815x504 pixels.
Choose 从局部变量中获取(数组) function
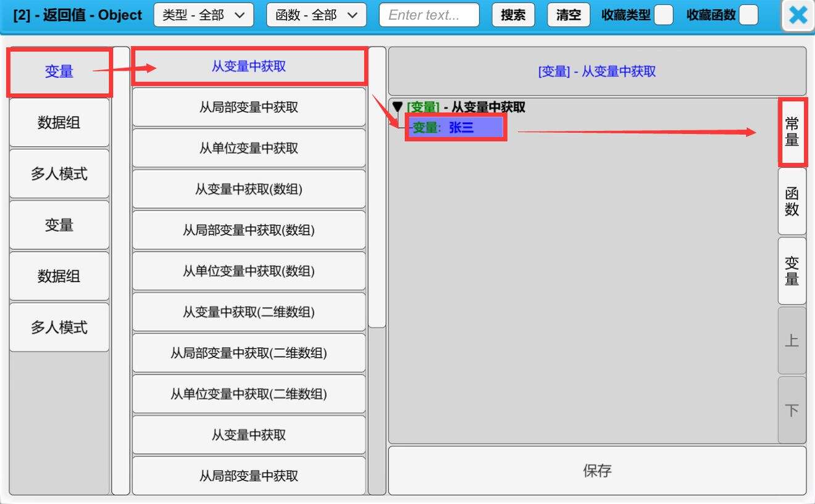pos(249,230)
